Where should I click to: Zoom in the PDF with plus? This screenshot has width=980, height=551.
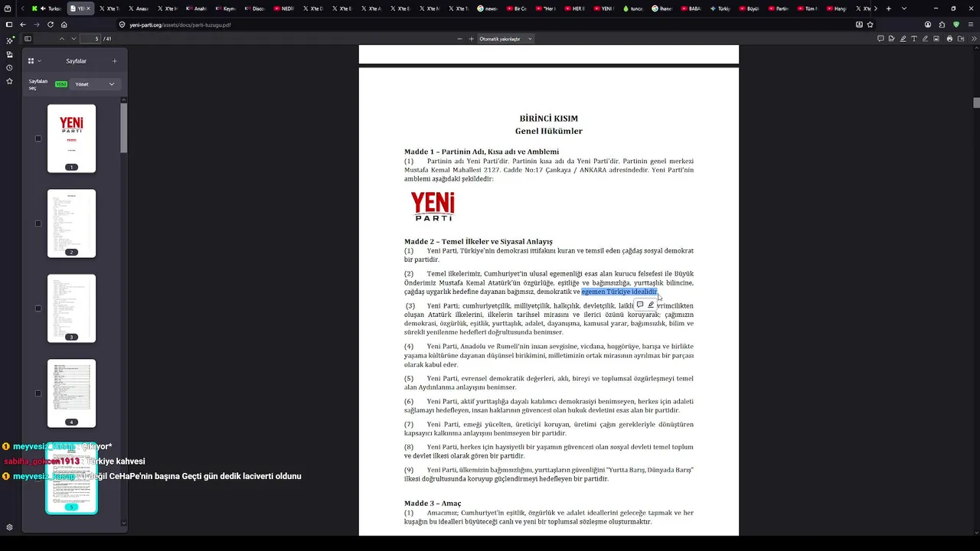(x=471, y=38)
